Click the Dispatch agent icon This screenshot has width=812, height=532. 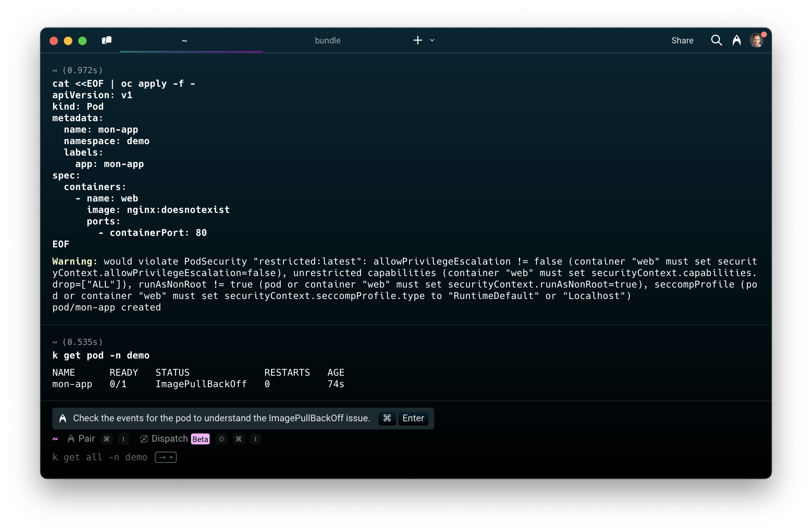coord(144,439)
